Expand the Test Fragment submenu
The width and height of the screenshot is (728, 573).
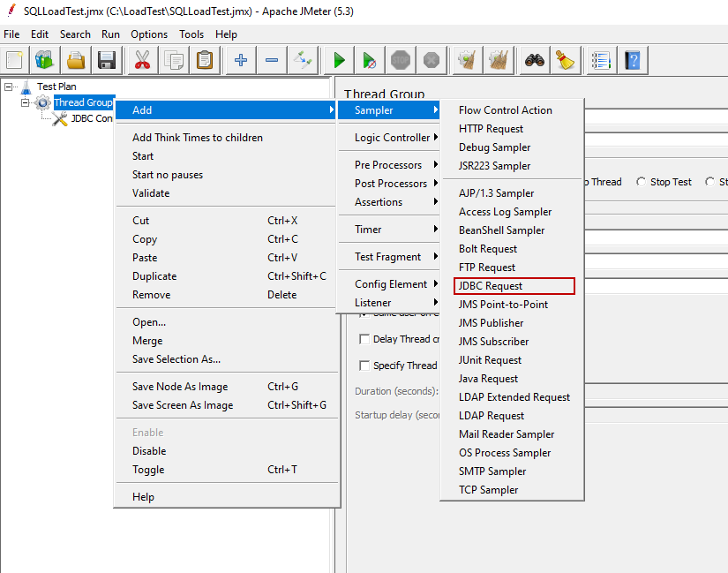pos(388,257)
